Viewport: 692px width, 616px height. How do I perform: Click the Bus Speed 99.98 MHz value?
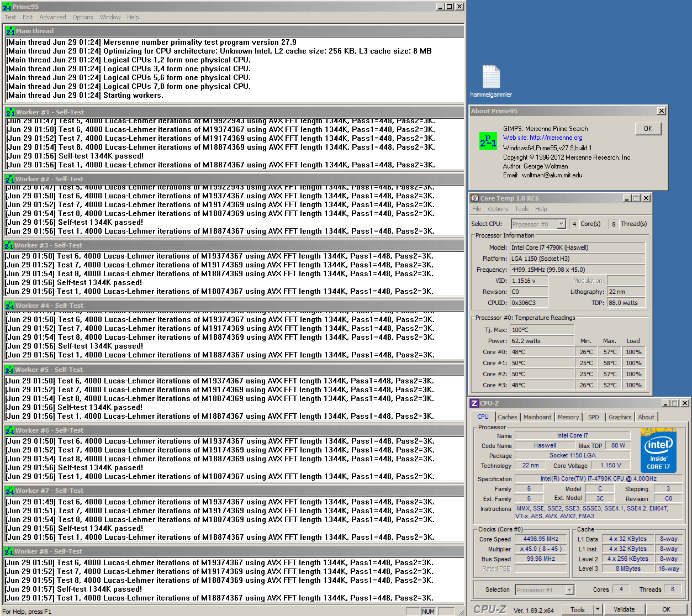pos(541,559)
